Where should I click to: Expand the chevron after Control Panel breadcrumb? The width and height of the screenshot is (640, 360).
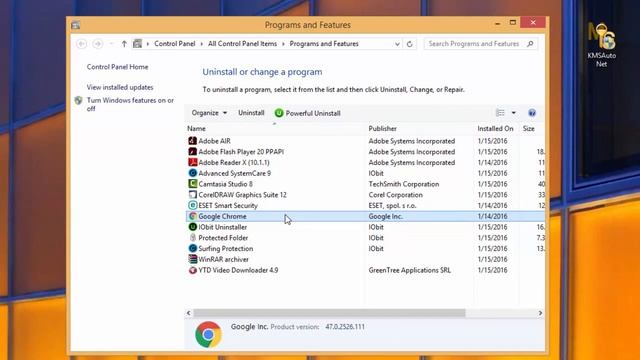[x=202, y=44]
